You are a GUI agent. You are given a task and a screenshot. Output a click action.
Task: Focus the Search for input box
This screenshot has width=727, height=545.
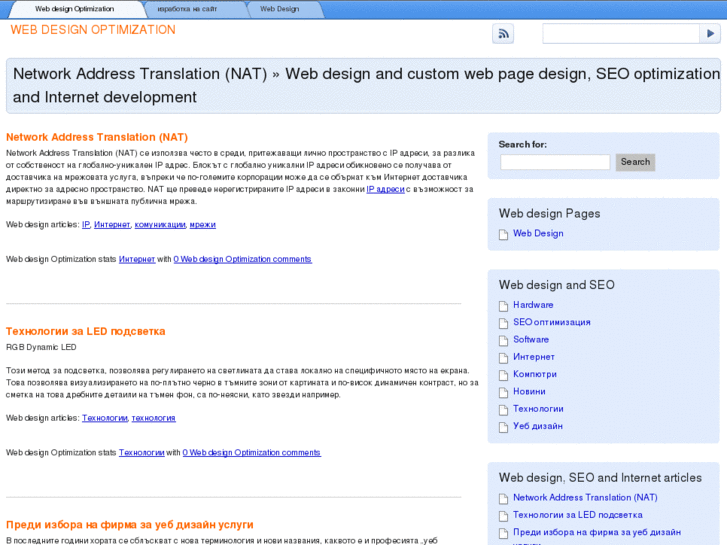point(555,162)
